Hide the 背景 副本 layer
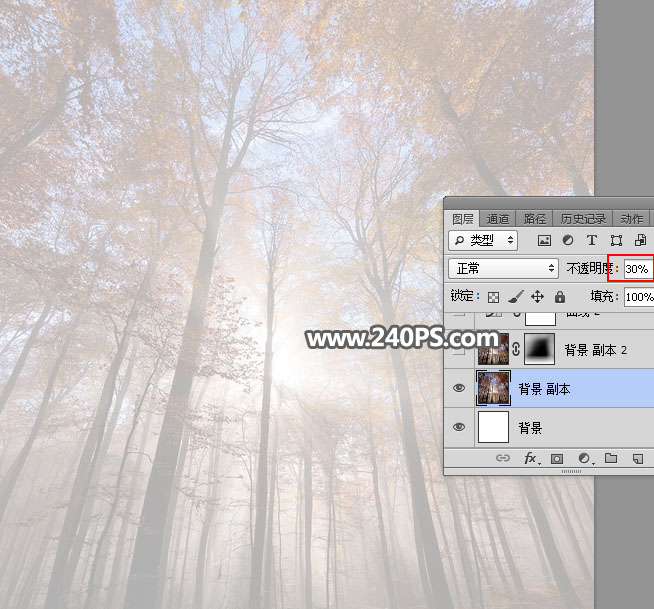 (459, 388)
